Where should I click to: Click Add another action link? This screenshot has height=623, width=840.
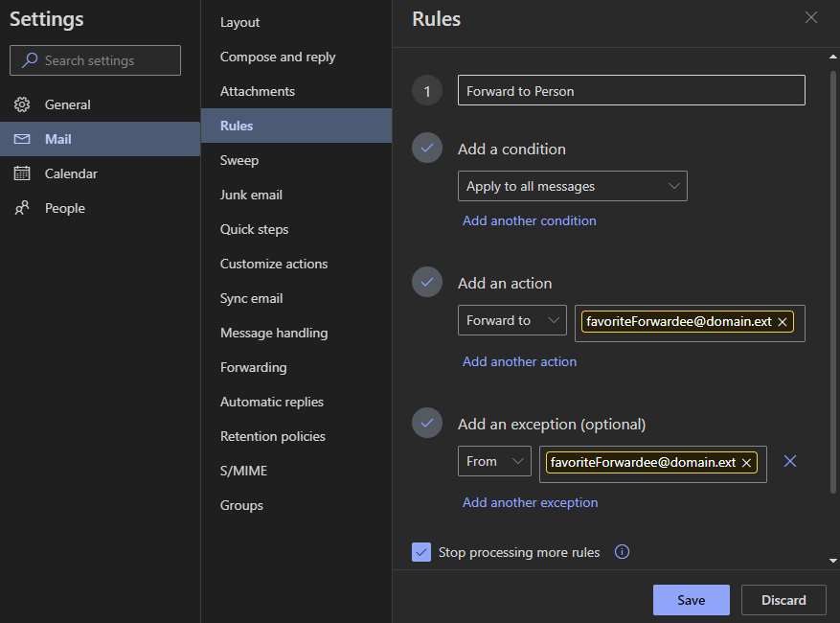(x=520, y=362)
